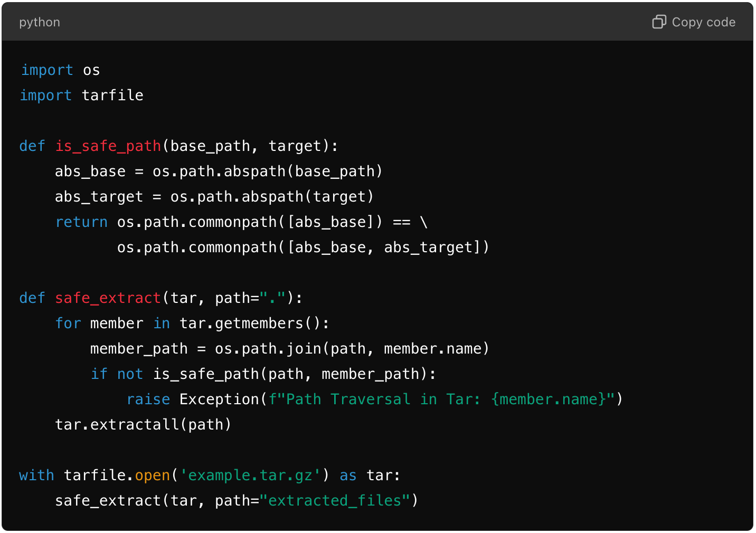The image size is (756, 533).
Task: Click the 'abs_target = os.path.abspath(target)' line
Action: 214,197
